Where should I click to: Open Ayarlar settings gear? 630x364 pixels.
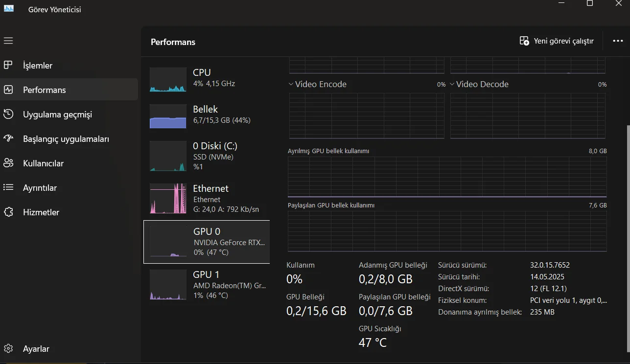pos(8,349)
